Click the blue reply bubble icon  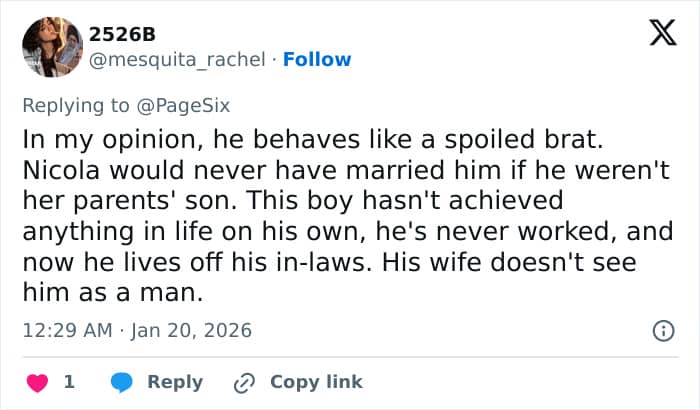coord(122,382)
